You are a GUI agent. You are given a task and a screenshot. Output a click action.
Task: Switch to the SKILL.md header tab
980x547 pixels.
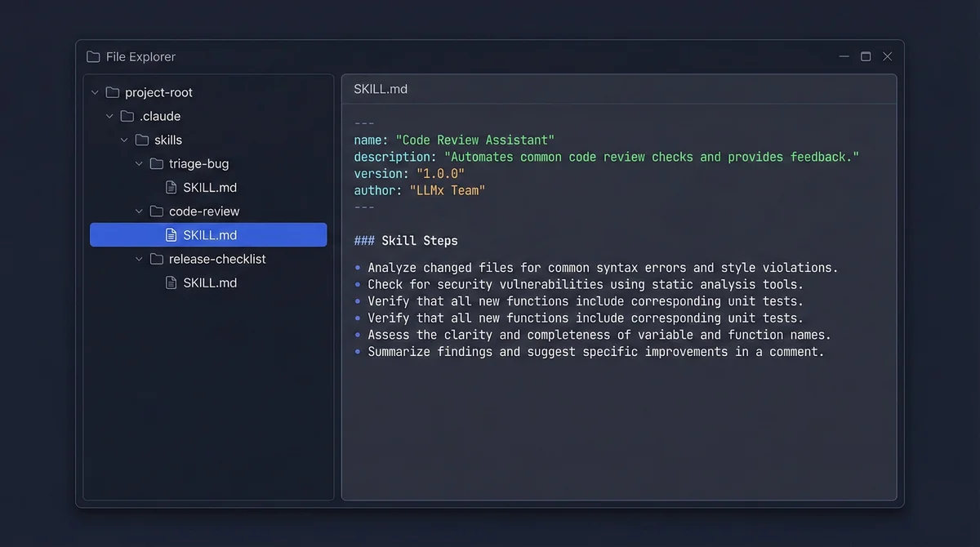tap(381, 88)
